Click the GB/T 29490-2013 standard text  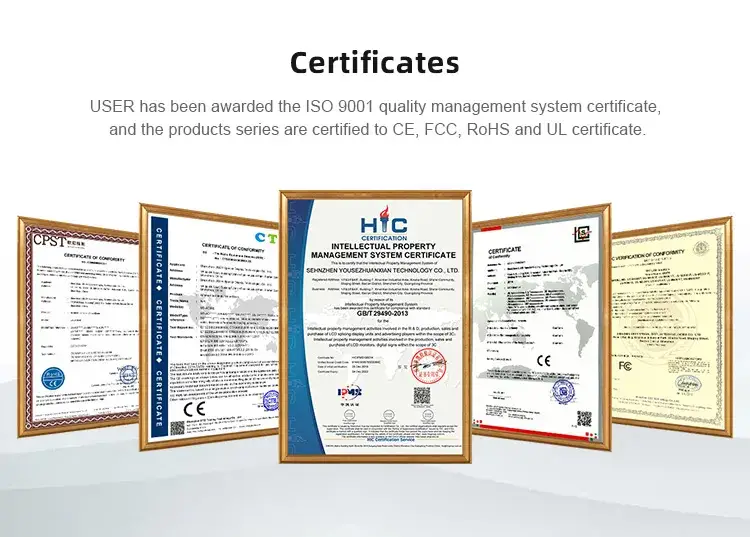pos(382,314)
